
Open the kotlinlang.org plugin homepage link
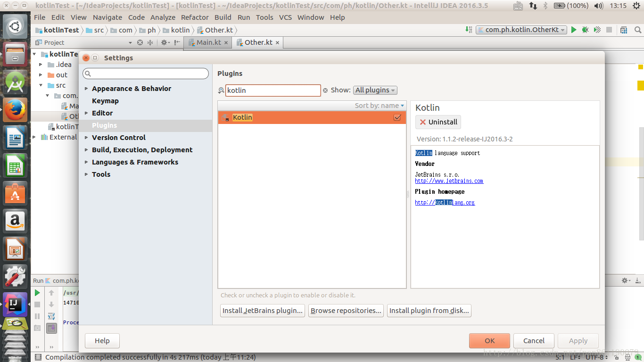pos(445,203)
